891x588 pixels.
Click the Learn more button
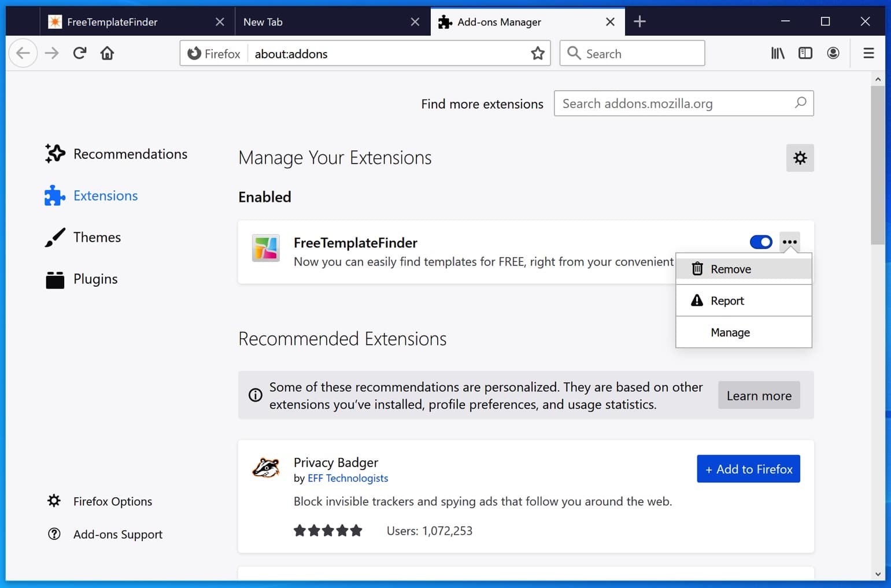tap(759, 395)
